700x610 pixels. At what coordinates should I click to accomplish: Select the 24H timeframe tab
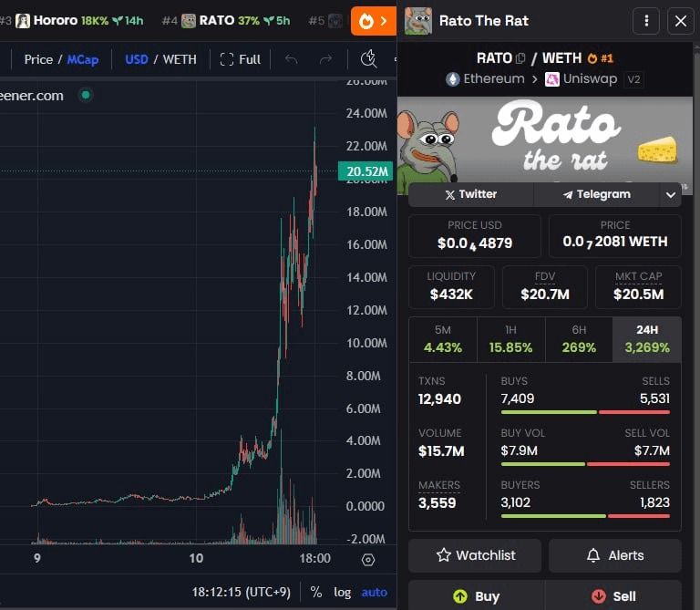(x=647, y=339)
